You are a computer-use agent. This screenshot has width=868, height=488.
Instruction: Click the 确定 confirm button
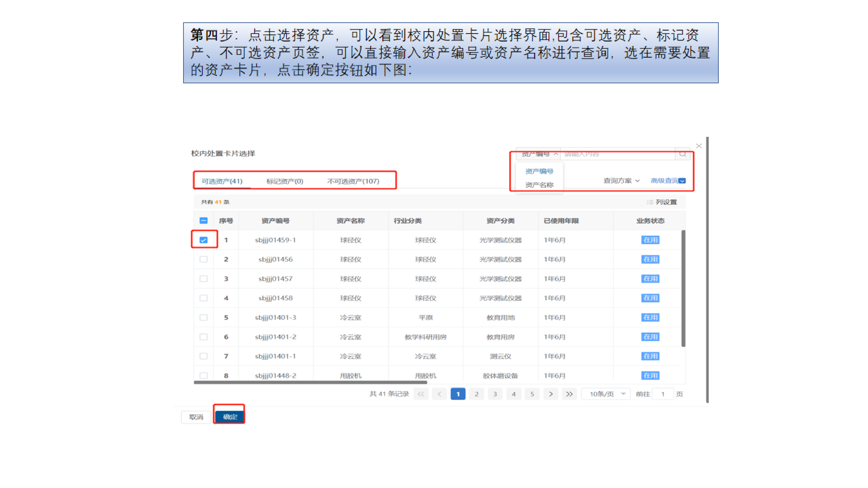pos(230,417)
